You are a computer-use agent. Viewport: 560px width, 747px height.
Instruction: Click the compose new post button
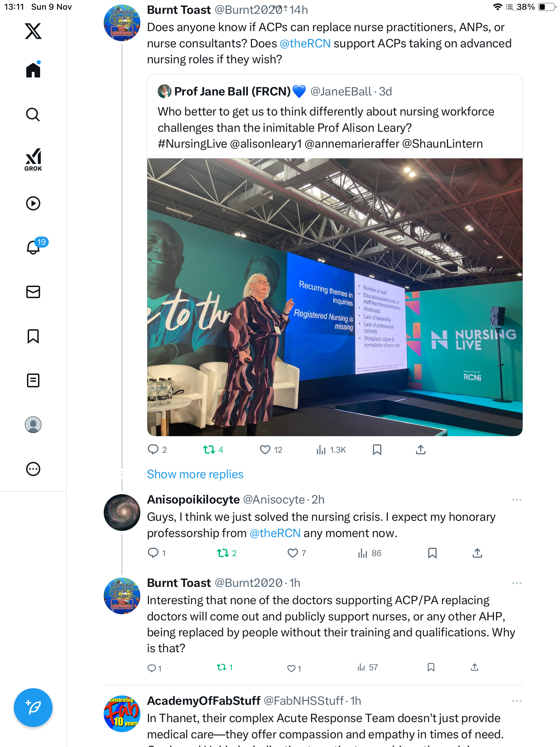coord(33,708)
